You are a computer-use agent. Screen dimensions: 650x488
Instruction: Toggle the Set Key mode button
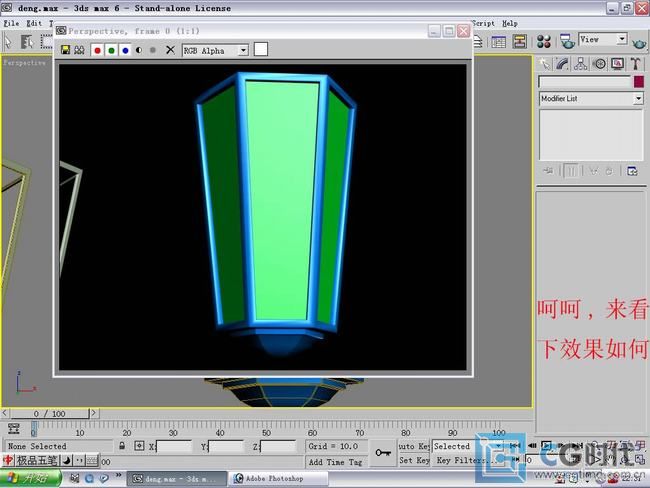pos(414,460)
